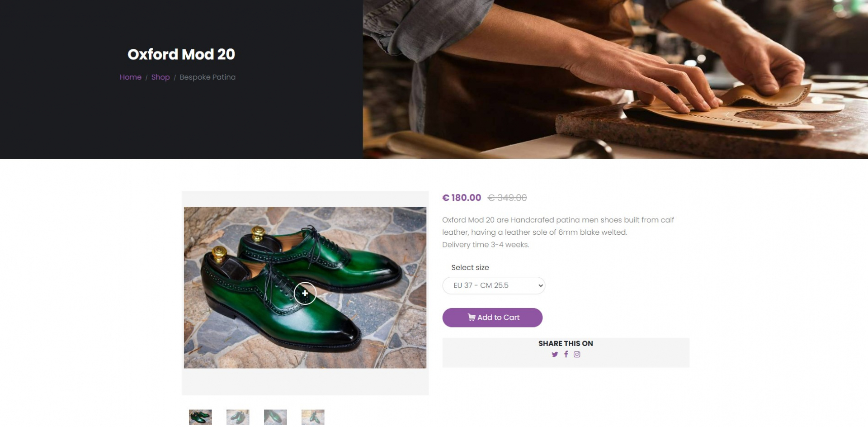Screen dimensions: 868x427
Task: Open the Select size dropdown
Action: click(x=494, y=285)
